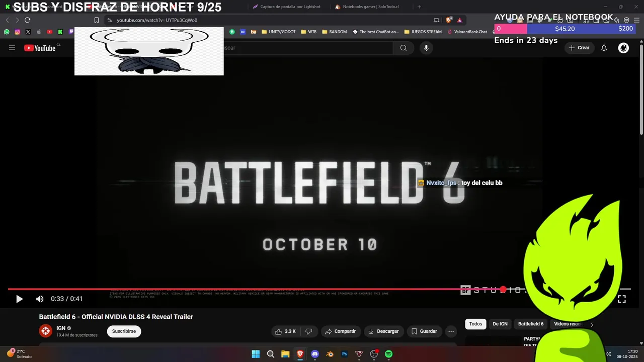Viewport: 644px width, 362px height.
Task: Open the RANDOM bookmarks folder
Action: click(x=334, y=32)
